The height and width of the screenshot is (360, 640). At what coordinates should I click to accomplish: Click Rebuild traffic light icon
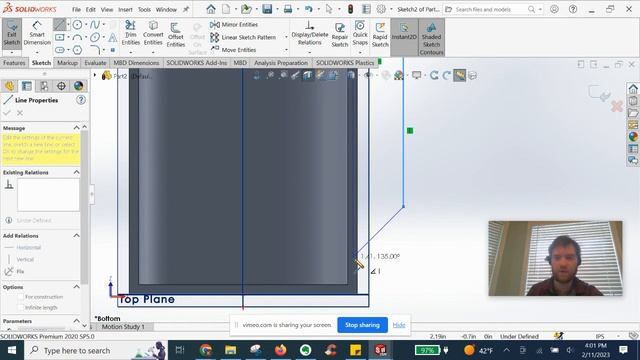(350, 9)
